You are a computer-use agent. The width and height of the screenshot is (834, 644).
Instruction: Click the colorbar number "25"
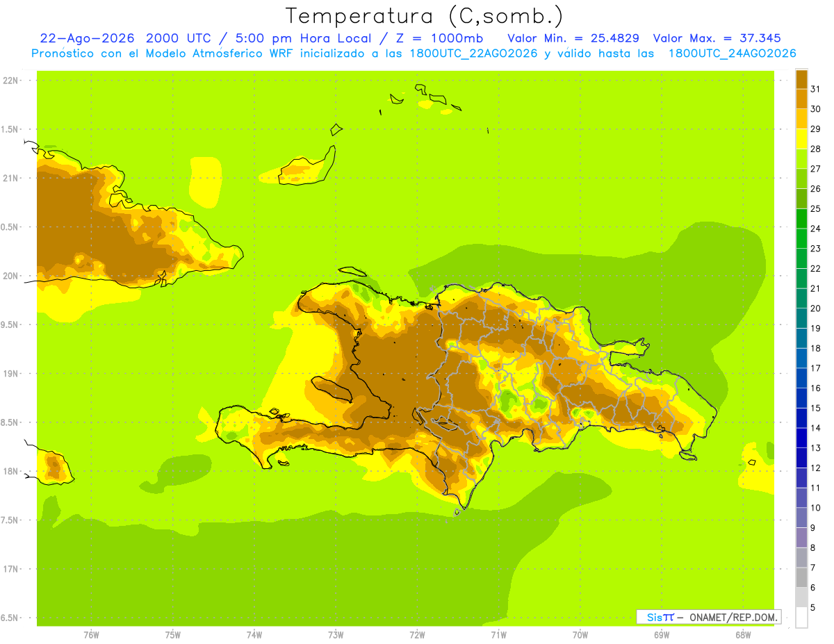pos(816,208)
